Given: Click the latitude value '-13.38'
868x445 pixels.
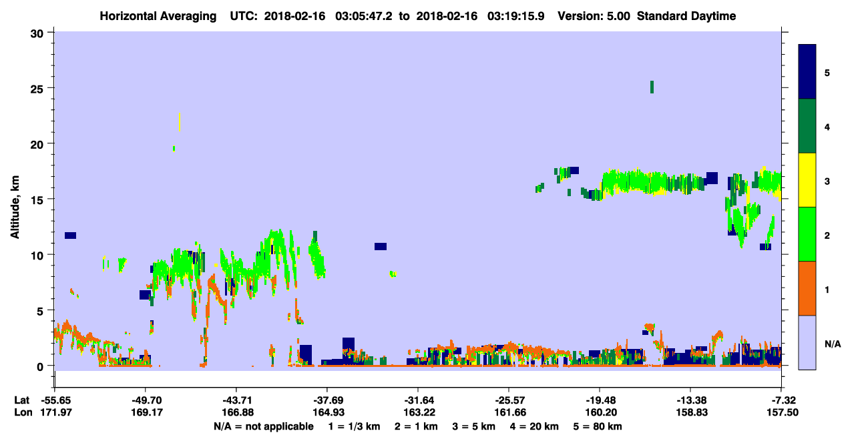Looking at the screenshot, I should point(690,400).
